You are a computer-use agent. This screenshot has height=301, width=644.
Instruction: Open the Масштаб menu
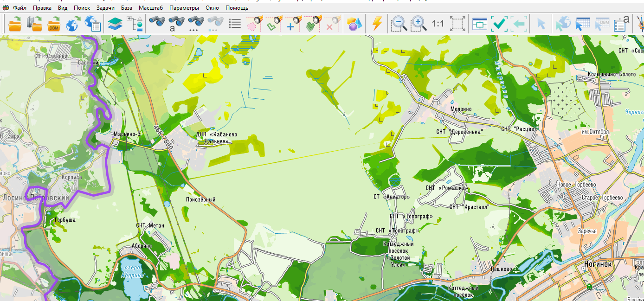click(x=151, y=8)
